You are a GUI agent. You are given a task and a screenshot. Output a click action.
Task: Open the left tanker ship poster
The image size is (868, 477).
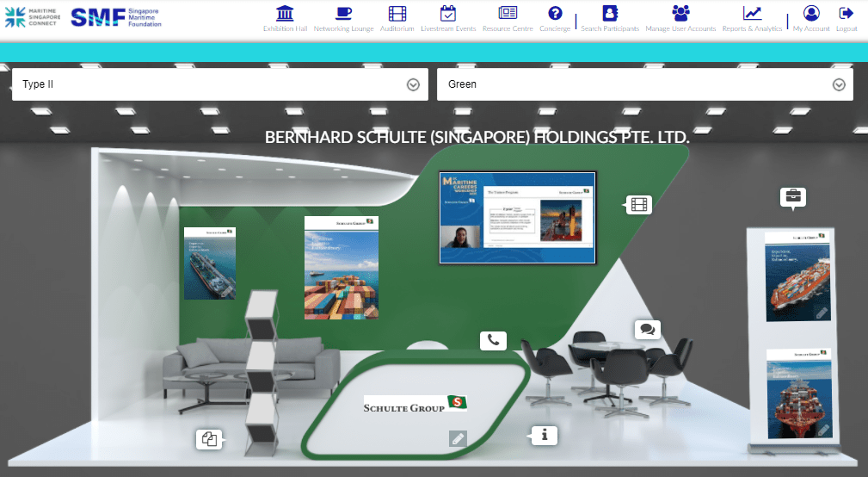click(210, 263)
